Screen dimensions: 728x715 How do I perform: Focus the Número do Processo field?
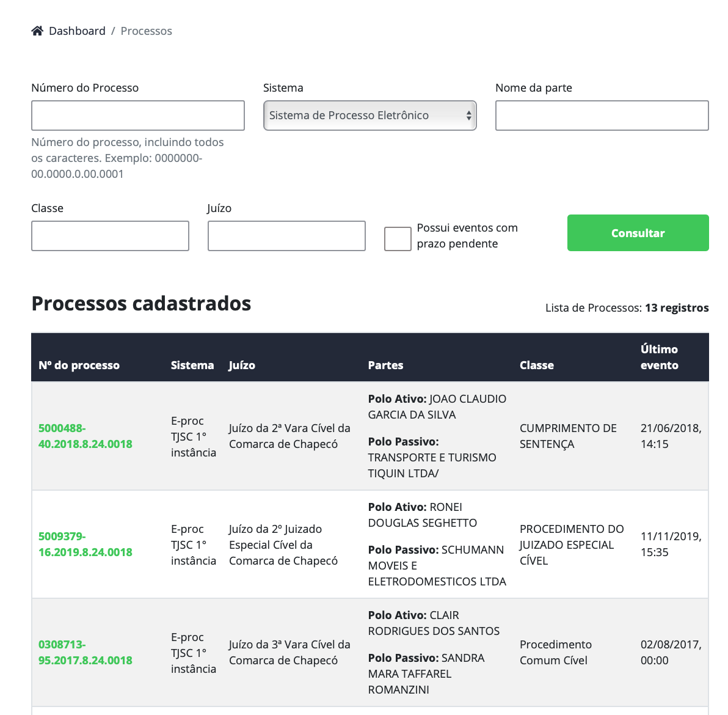tap(138, 116)
